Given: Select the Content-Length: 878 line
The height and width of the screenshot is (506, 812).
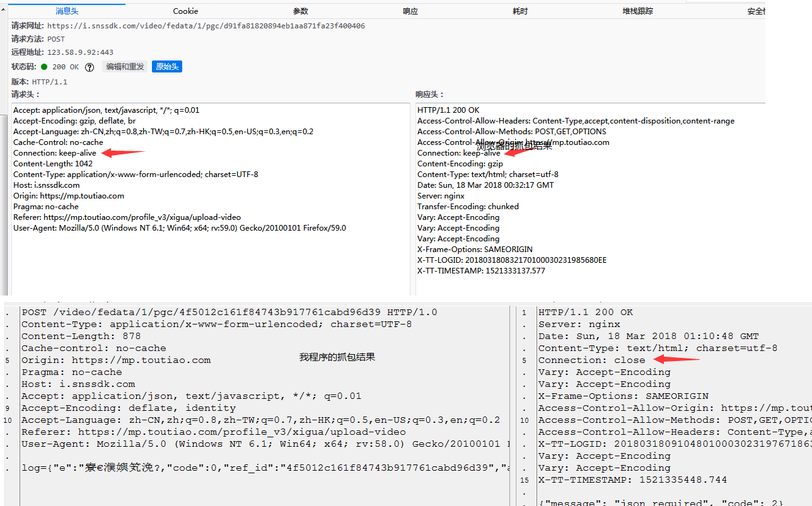Looking at the screenshot, I should (81, 336).
